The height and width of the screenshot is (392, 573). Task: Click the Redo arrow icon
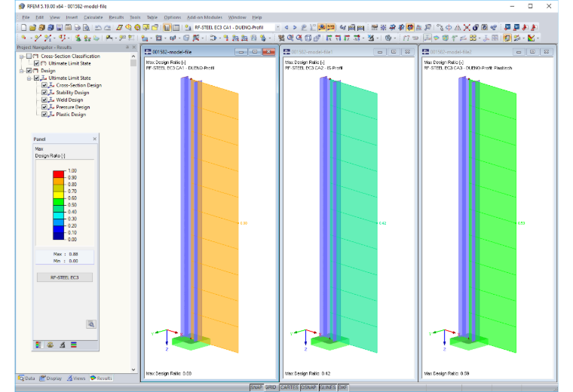(107, 27)
